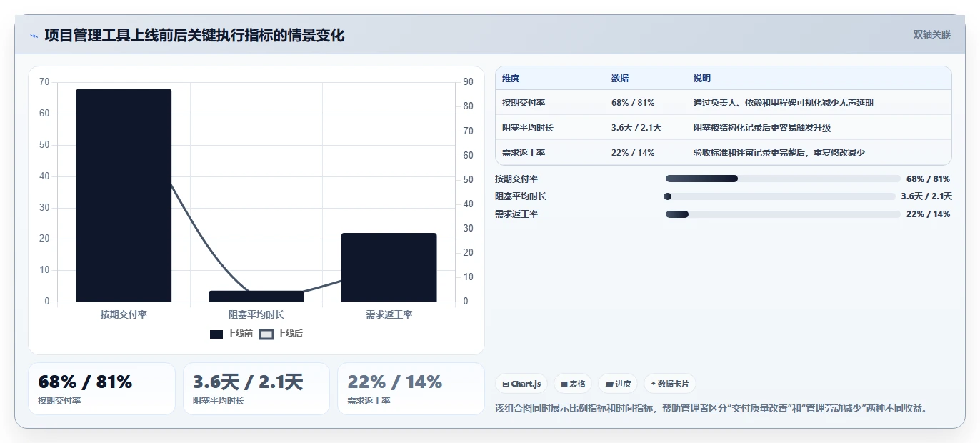Select the 进度 chip

(x=618, y=384)
